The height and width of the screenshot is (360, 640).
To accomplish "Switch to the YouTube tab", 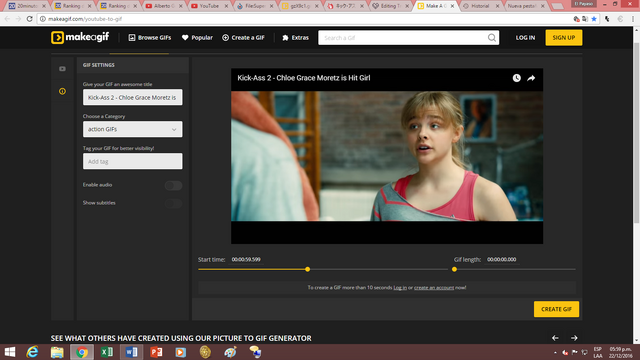I will click(x=209, y=6).
